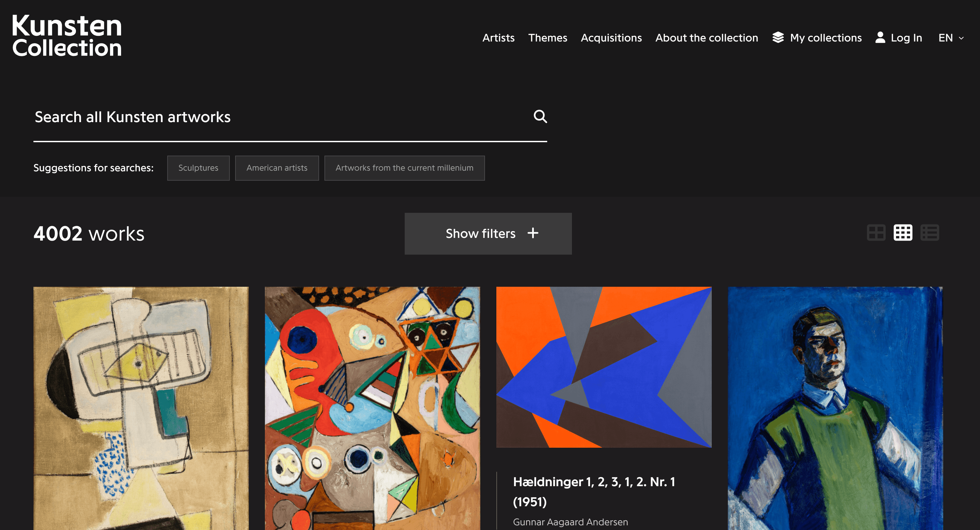The height and width of the screenshot is (530, 980).
Task: Open the beige cubist painting thumbnail
Action: (x=141, y=408)
